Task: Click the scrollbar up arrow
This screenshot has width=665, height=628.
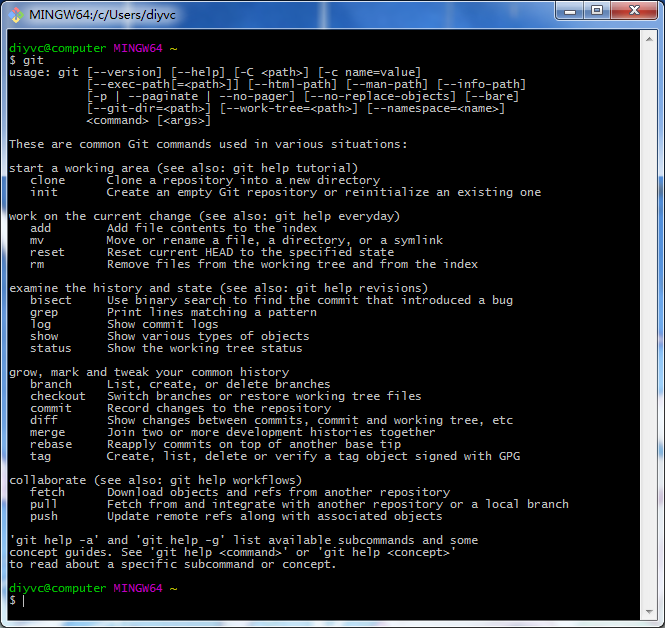Action: [x=649, y=39]
